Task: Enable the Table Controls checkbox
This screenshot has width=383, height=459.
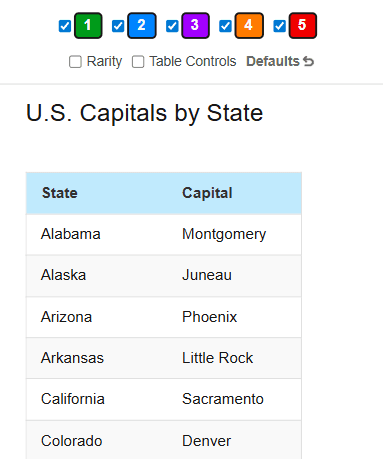Action: [x=138, y=62]
